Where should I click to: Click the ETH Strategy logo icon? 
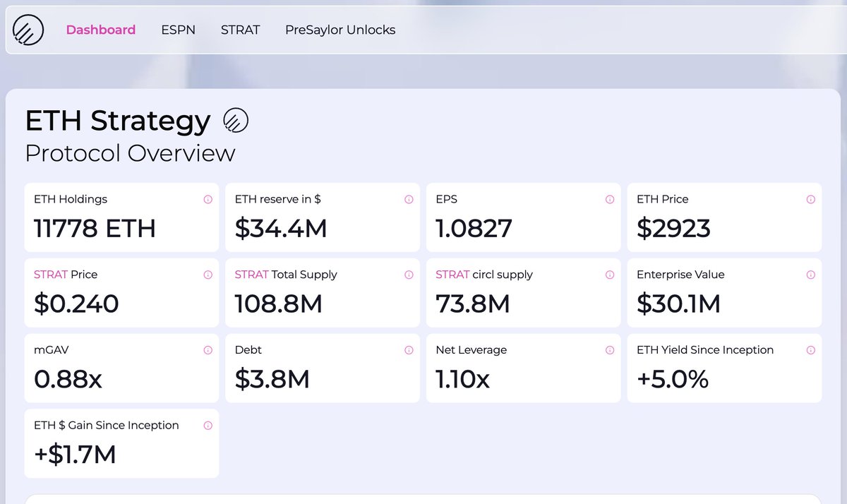(28, 30)
